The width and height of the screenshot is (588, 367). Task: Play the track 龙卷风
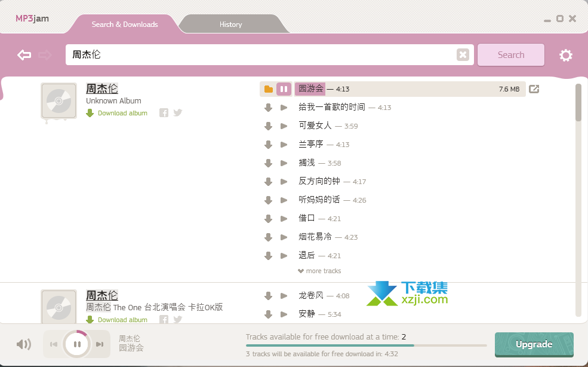[284, 296]
